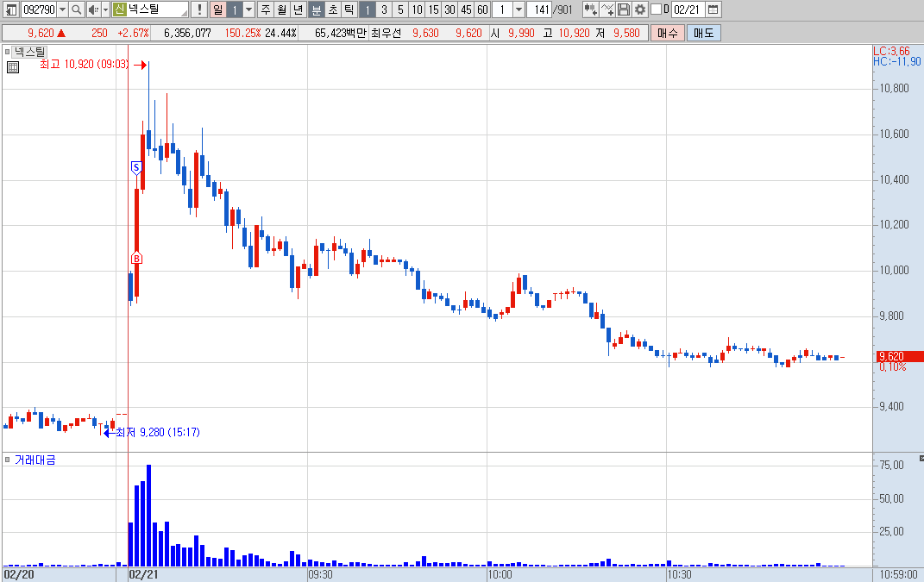
Task: Click the 매도 sell button
Action: click(x=704, y=33)
